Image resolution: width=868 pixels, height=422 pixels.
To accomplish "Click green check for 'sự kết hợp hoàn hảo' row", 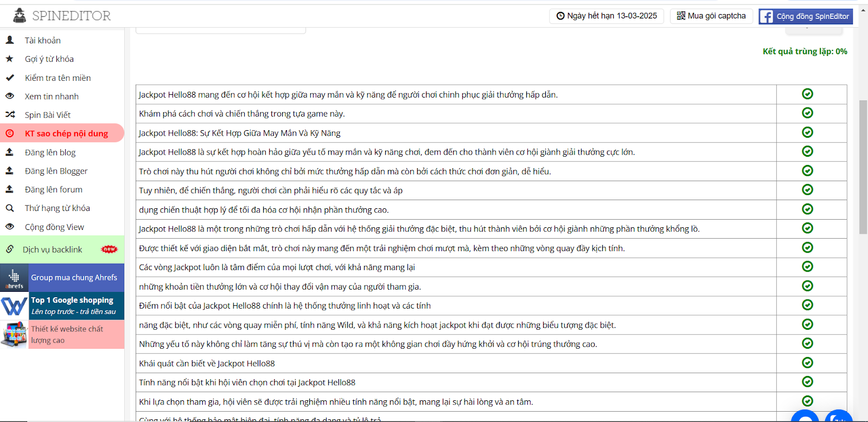I will coord(808,151).
